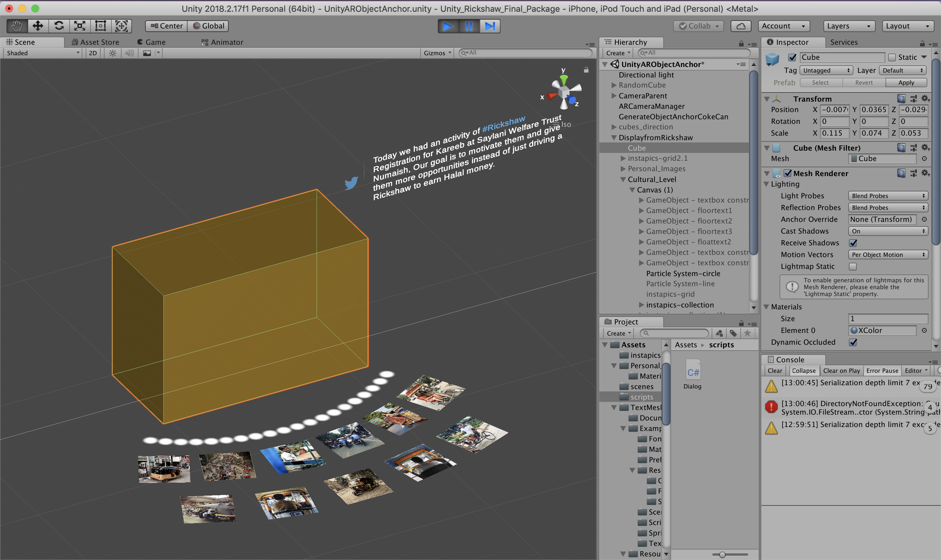Show favorites star in Project panel
The image size is (941, 560).
pos(747,333)
